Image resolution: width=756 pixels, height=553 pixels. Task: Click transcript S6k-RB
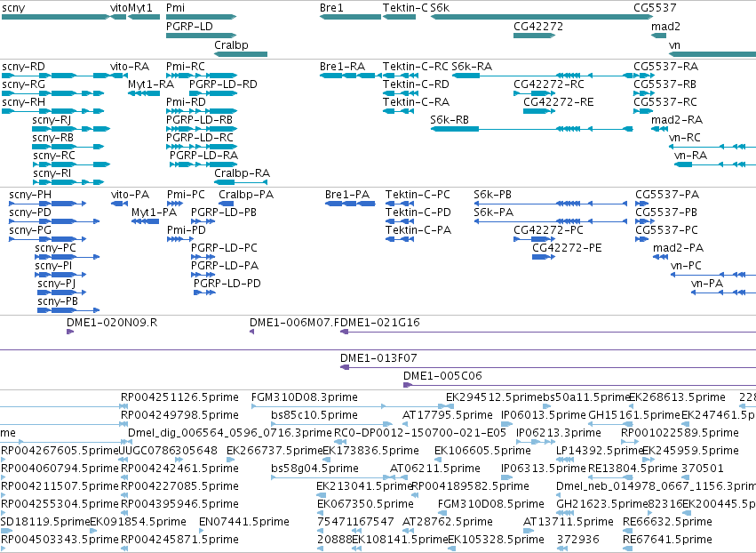[450, 120]
